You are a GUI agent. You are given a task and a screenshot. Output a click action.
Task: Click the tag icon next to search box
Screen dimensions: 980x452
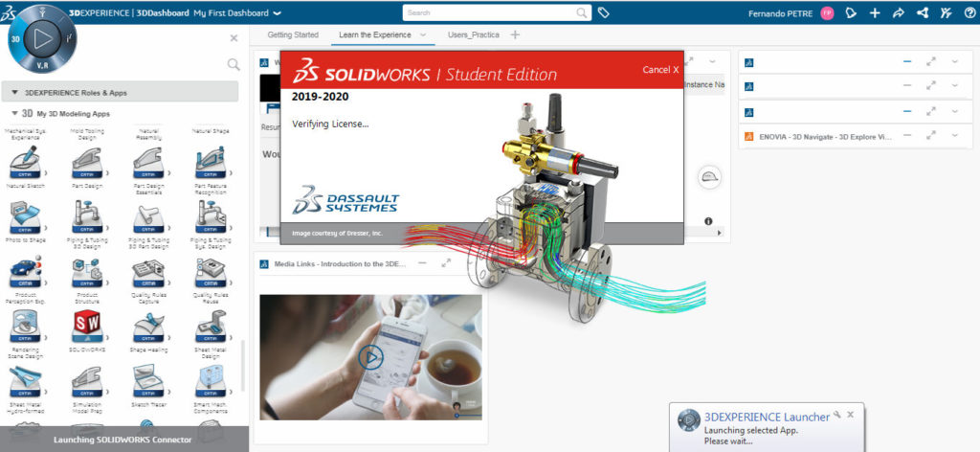coord(603,12)
